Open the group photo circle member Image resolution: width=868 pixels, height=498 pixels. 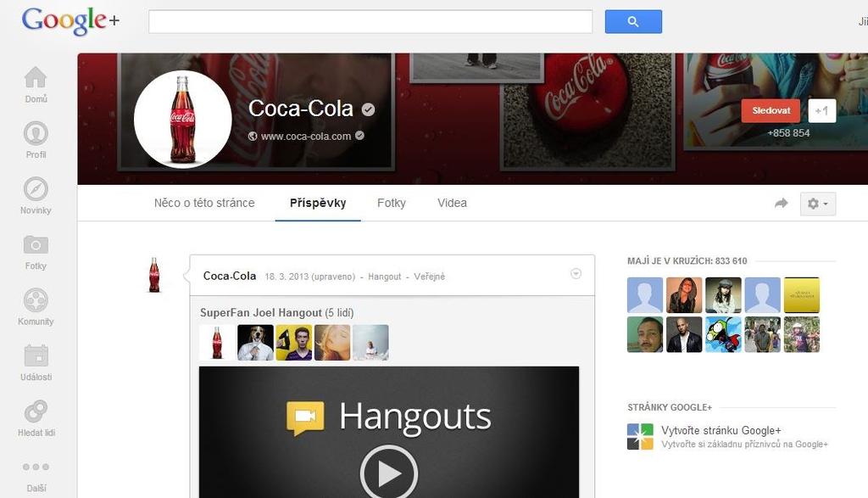click(762, 334)
